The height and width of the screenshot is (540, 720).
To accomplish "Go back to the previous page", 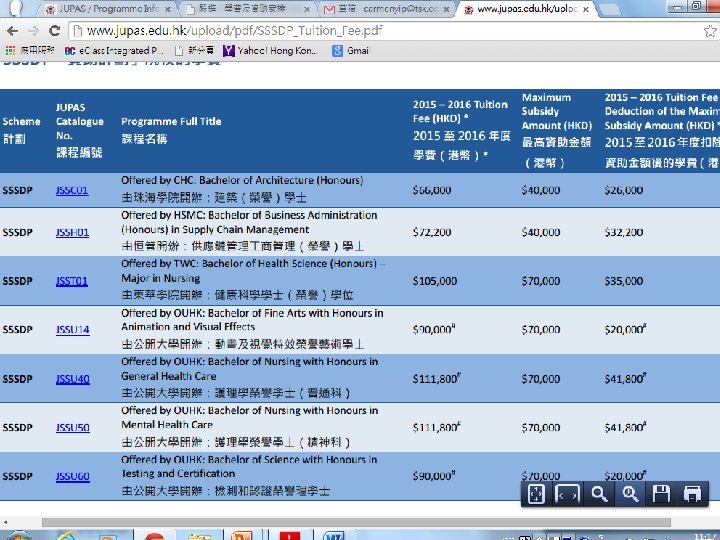I will pos(12,31).
